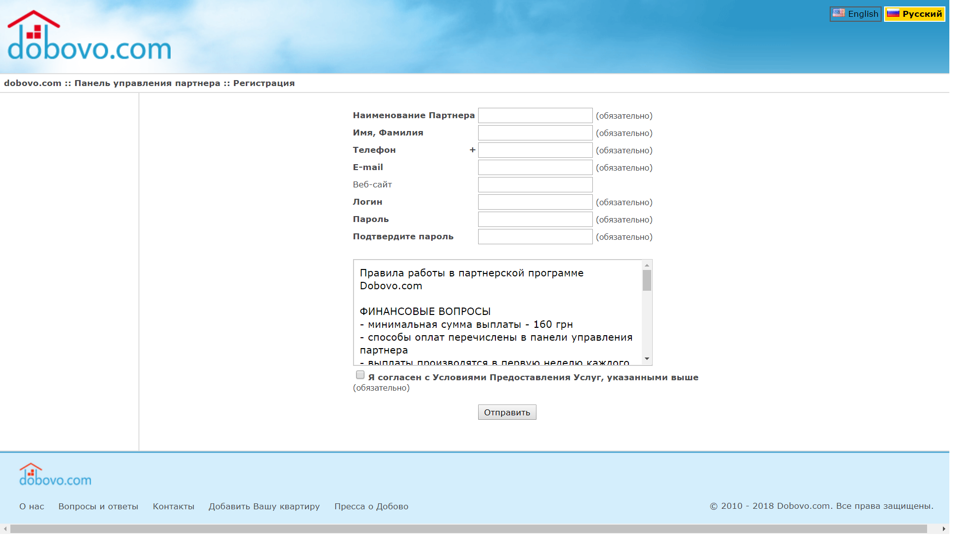Click the horizontal scrollbar left arrow
The width and height of the screenshot is (980, 535).
pos(5,529)
